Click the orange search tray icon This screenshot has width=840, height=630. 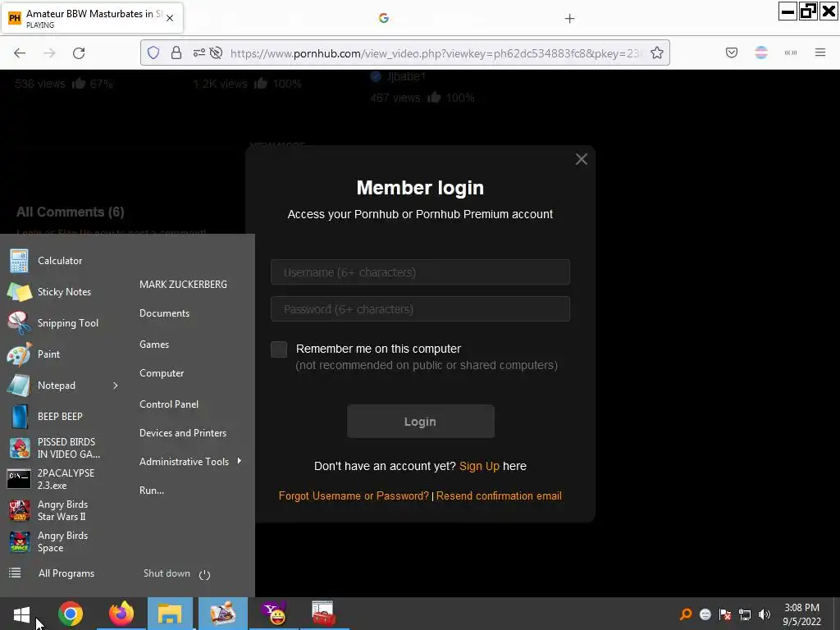pos(686,614)
